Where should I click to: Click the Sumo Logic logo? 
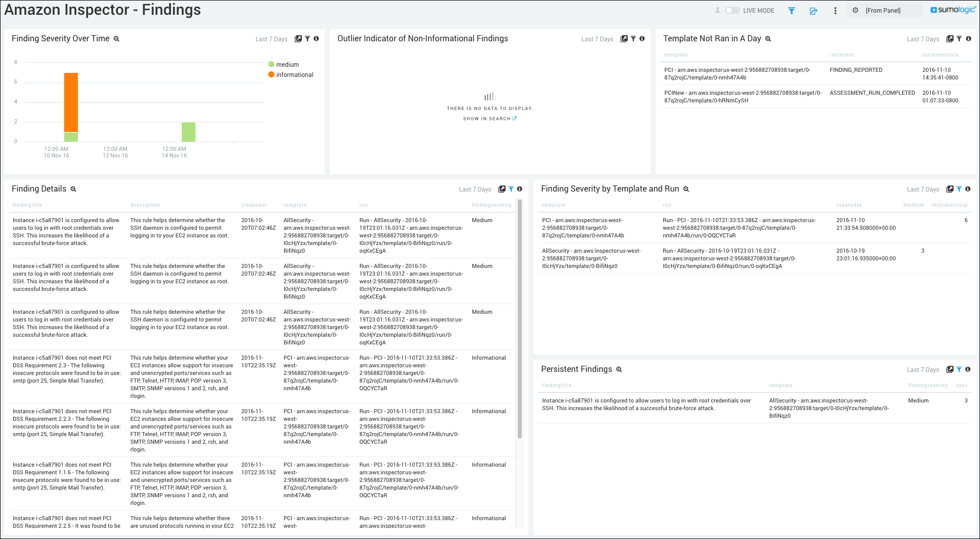click(953, 10)
